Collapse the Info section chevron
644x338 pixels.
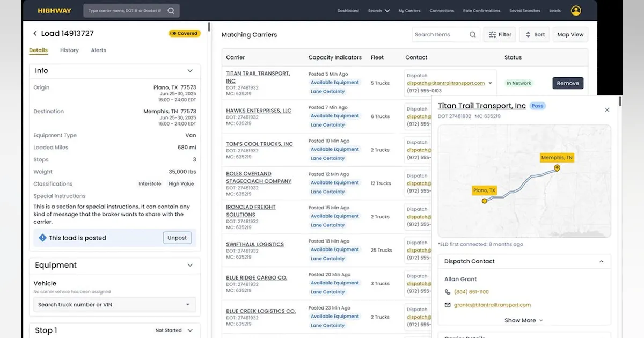pos(189,71)
